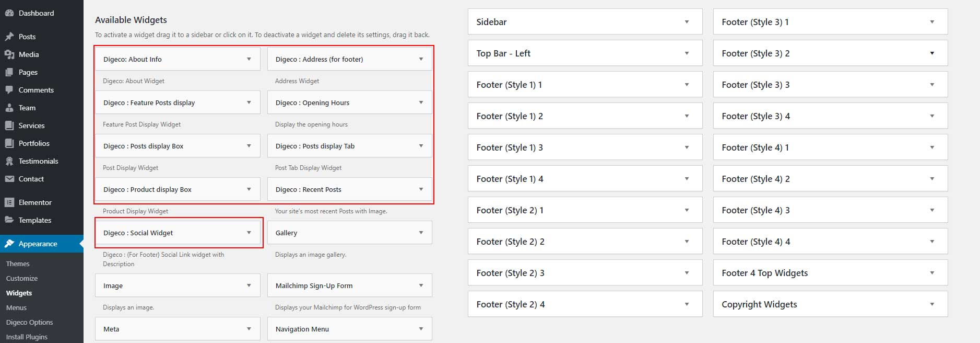980x343 pixels.
Task: Click the Team person icon
Action: coord(9,108)
